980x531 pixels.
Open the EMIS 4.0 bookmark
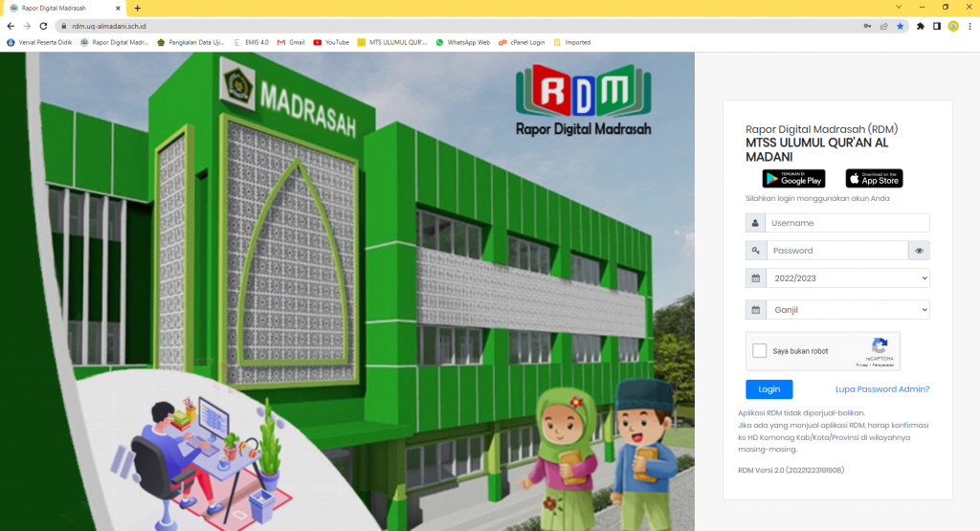(x=252, y=42)
